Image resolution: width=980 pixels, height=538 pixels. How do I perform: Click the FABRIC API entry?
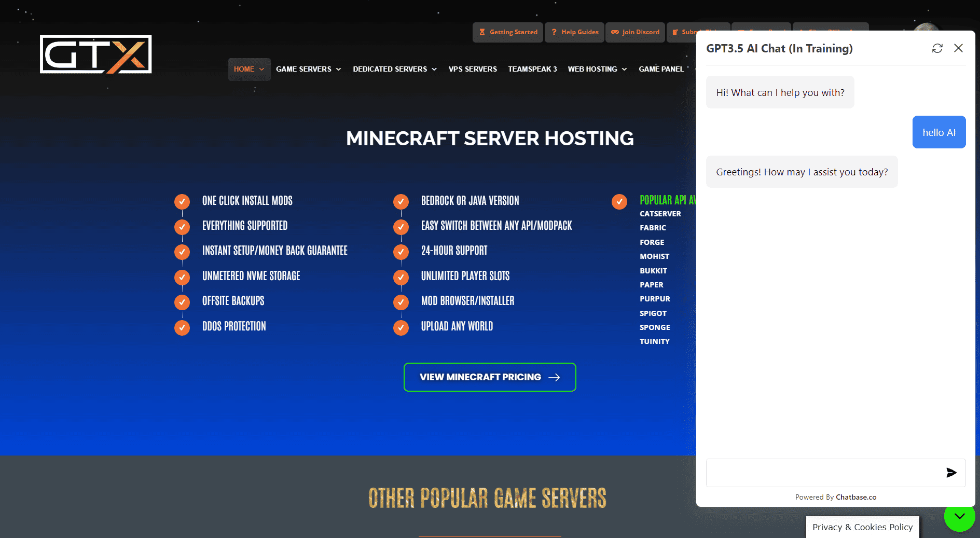(653, 228)
